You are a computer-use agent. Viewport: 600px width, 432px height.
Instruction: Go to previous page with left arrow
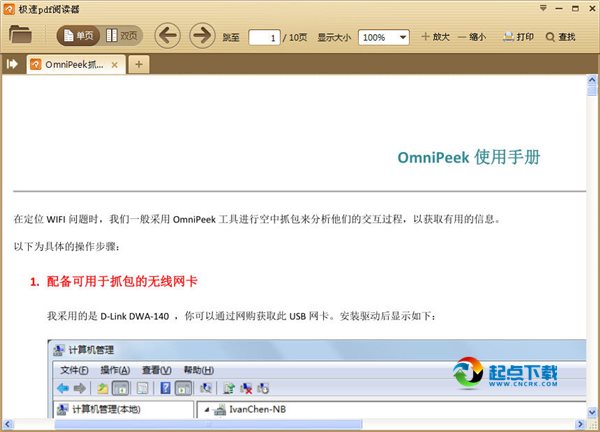coord(167,36)
